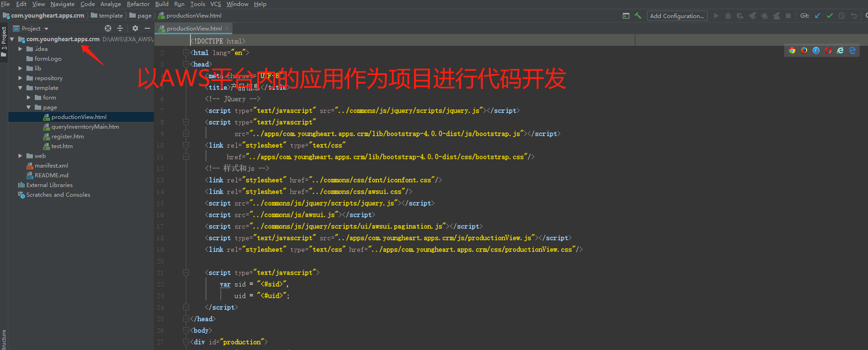Click the Debug bug icon
Screen dimensions: 868x350
(728, 16)
